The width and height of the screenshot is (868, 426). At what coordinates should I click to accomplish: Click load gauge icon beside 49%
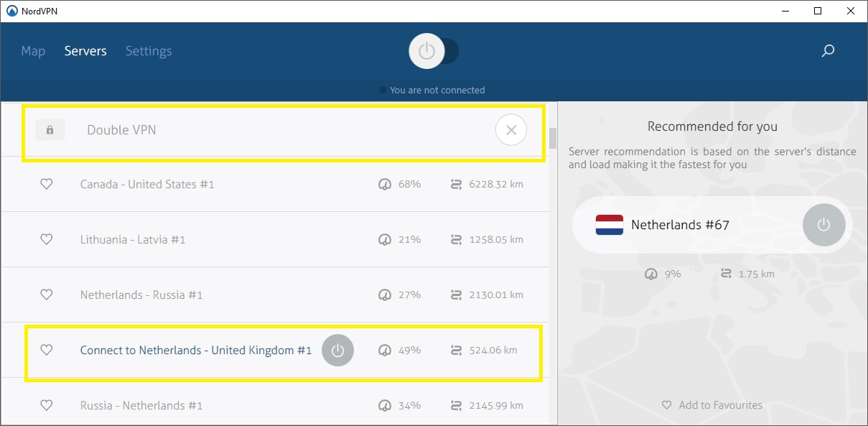[385, 351]
